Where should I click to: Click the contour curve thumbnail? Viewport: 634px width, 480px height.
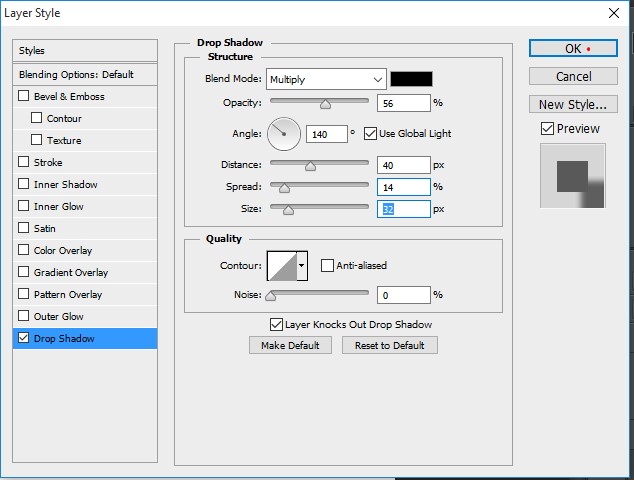click(x=282, y=266)
